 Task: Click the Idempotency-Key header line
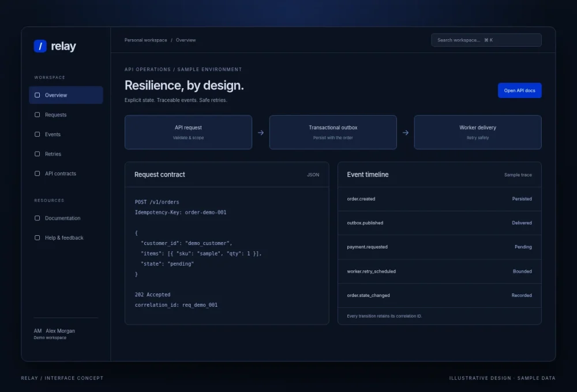(180, 212)
